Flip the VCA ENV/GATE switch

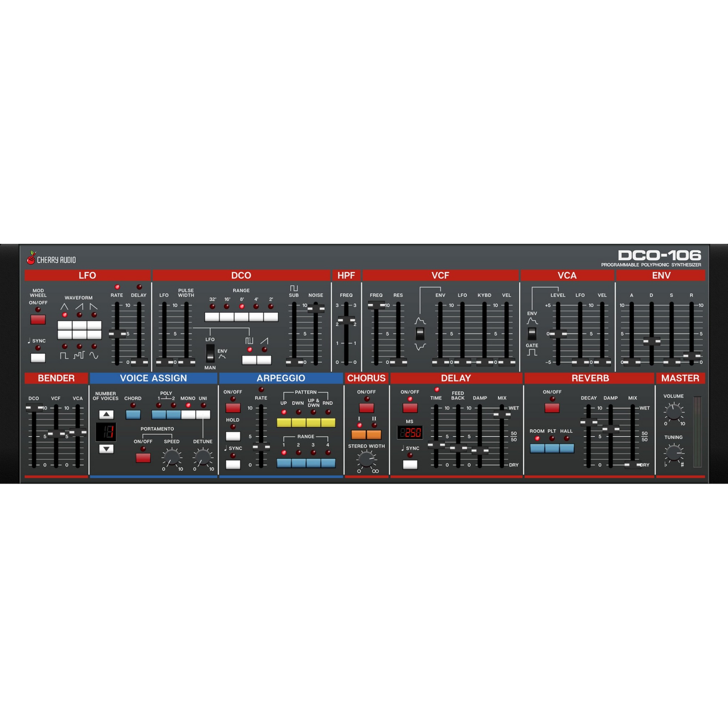(x=532, y=333)
